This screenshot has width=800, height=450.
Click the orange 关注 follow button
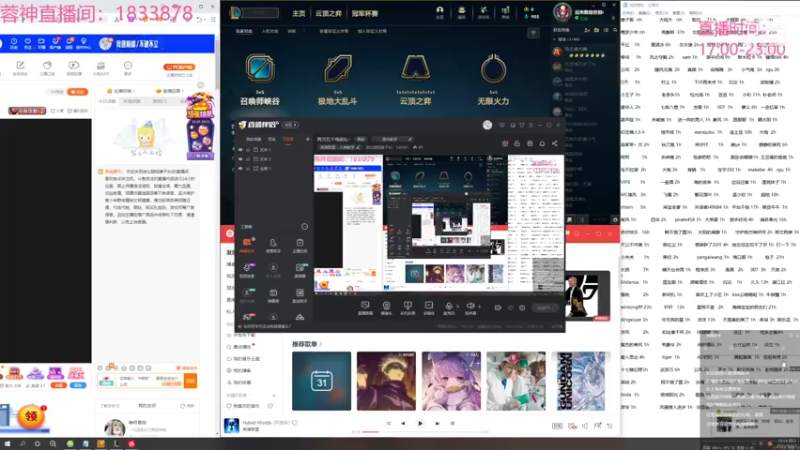coord(78,92)
